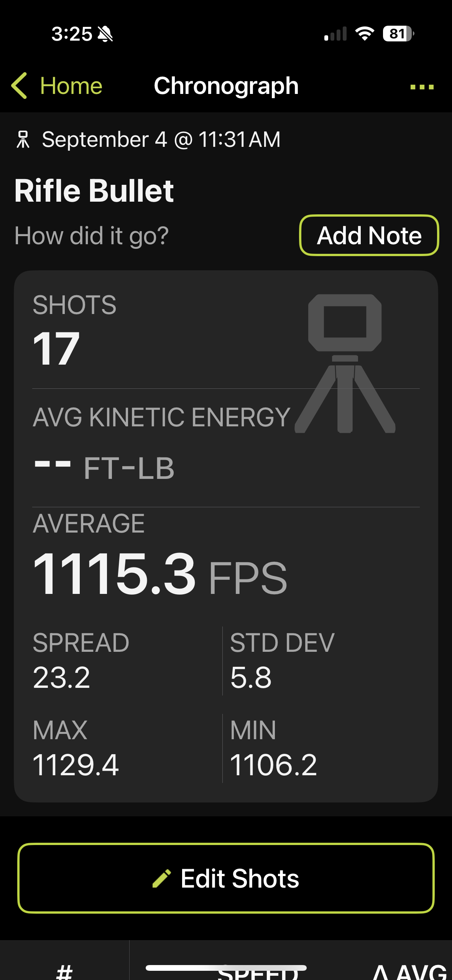Tap the battery indicator showing 81
Viewport: 452px width, 980px height.
pos(398,34)
